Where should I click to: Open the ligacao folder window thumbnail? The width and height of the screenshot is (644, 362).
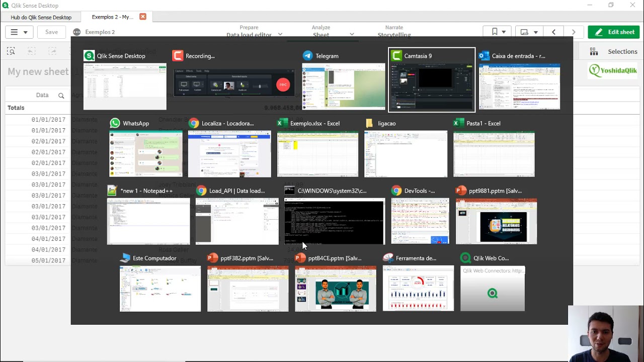point(406,154)
